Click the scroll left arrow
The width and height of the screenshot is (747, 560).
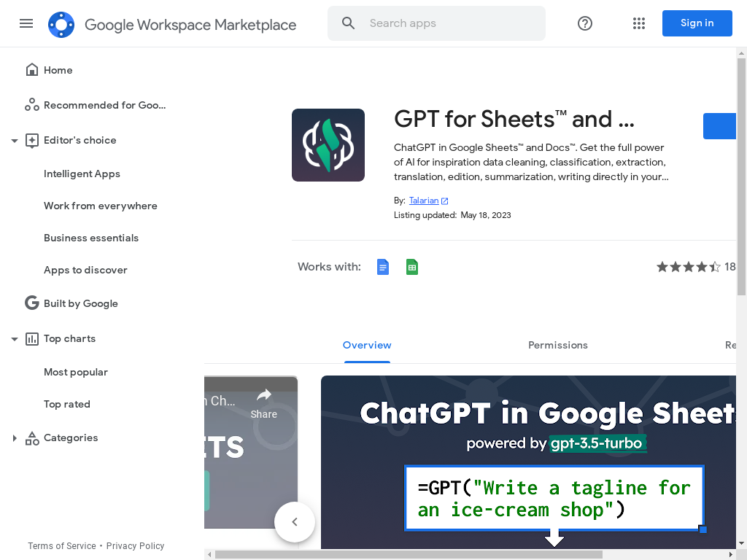tap(209, 555)
